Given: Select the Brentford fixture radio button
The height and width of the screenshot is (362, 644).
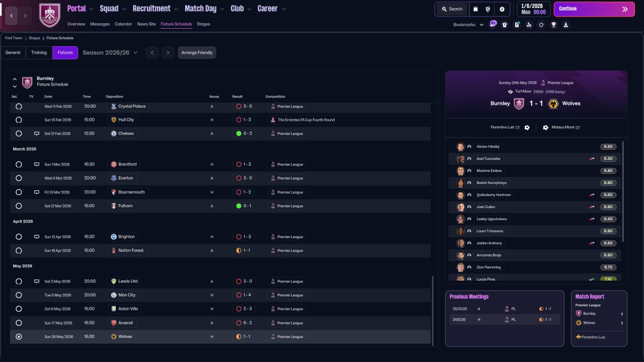Looking at the screenshot, I should coord(19,164).
